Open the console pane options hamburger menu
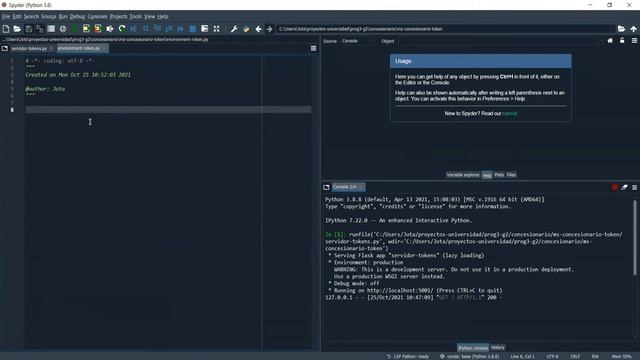 point(634,187)
